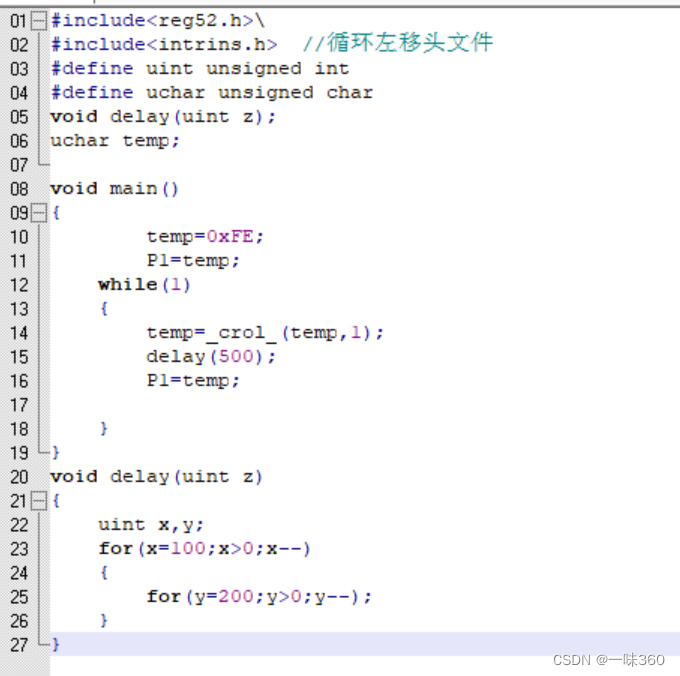The height and width of the screenshot is (676, 680).
Task: Click the opening brace on line 13
Action: [x=104, y=309]
